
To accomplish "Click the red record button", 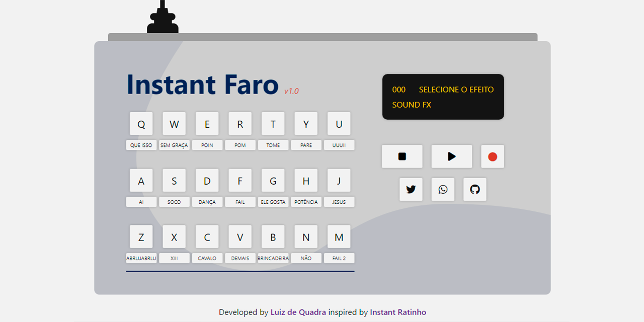I will [492, 156].
